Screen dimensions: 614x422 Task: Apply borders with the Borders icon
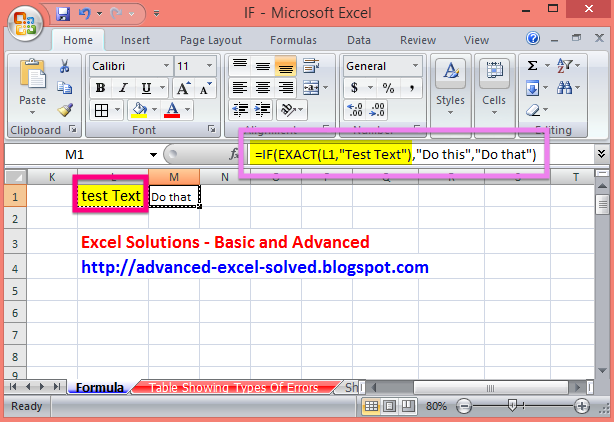[x=101, y=110]
